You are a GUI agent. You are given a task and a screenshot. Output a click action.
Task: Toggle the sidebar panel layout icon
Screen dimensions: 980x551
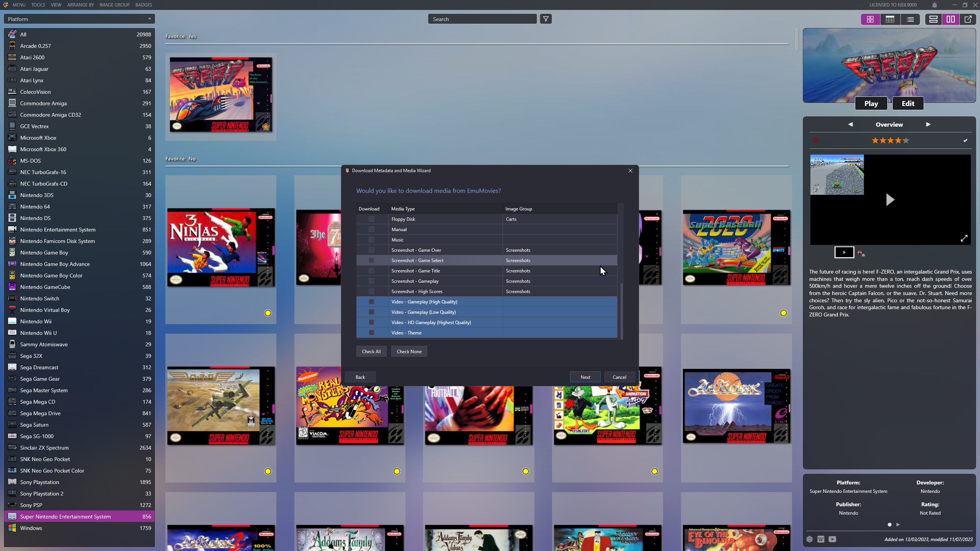click(x=933, y=19)
